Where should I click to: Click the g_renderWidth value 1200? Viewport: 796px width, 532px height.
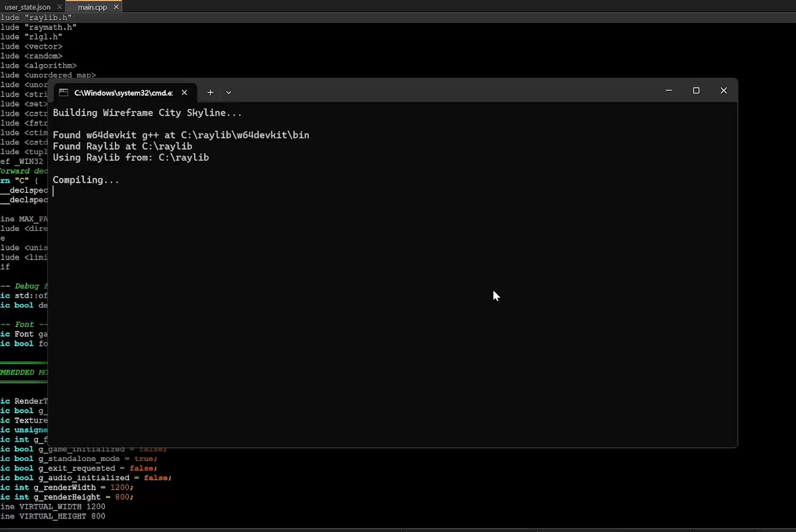tap(120, 487)
